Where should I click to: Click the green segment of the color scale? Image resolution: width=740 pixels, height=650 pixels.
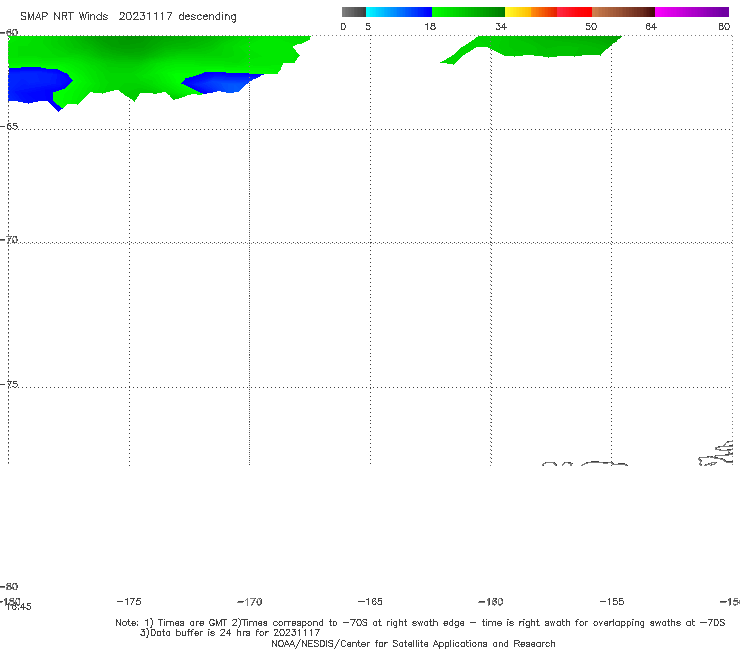click(468, 12)
